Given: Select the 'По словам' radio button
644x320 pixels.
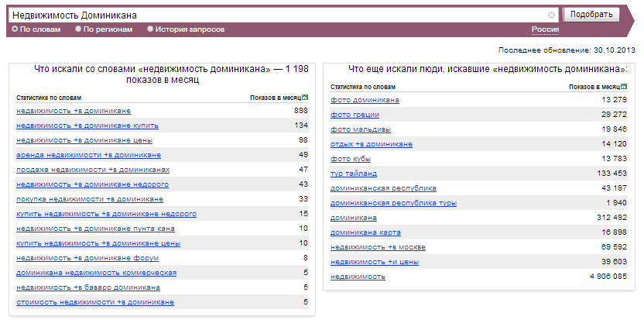Looking at the screenshot, I should (x=15, y=29).
